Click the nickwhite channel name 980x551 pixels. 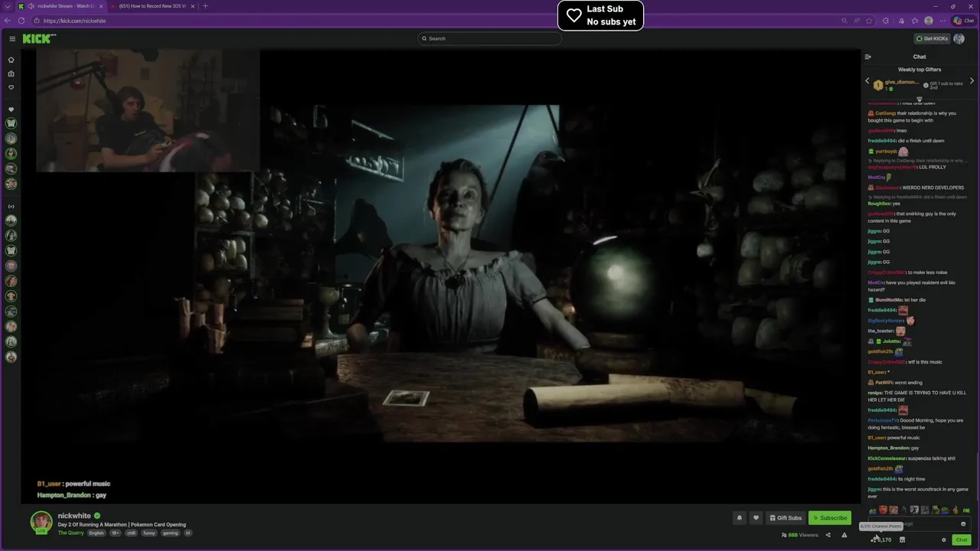click(x=74, y=516)
